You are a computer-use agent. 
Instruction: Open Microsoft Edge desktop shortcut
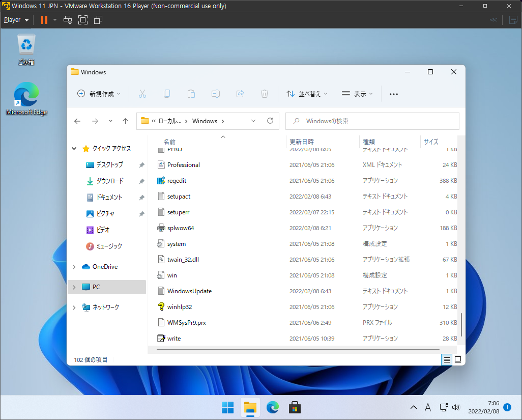26,99
